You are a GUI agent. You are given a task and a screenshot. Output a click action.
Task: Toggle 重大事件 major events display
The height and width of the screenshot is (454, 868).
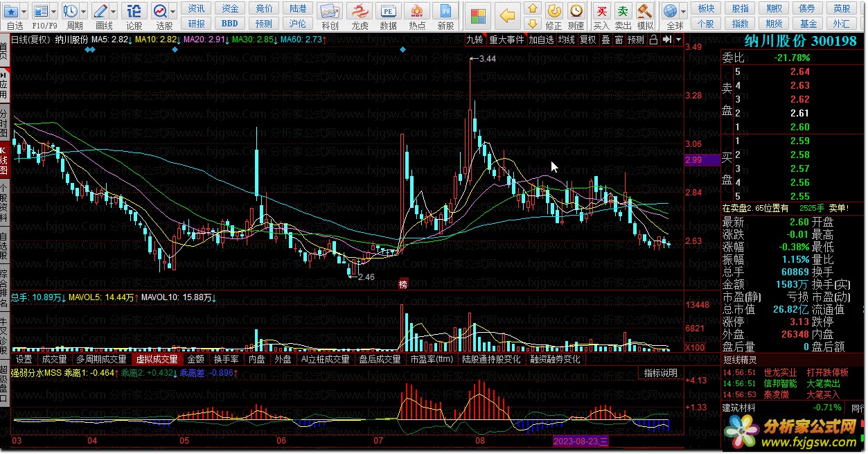[x=506, y=40]
